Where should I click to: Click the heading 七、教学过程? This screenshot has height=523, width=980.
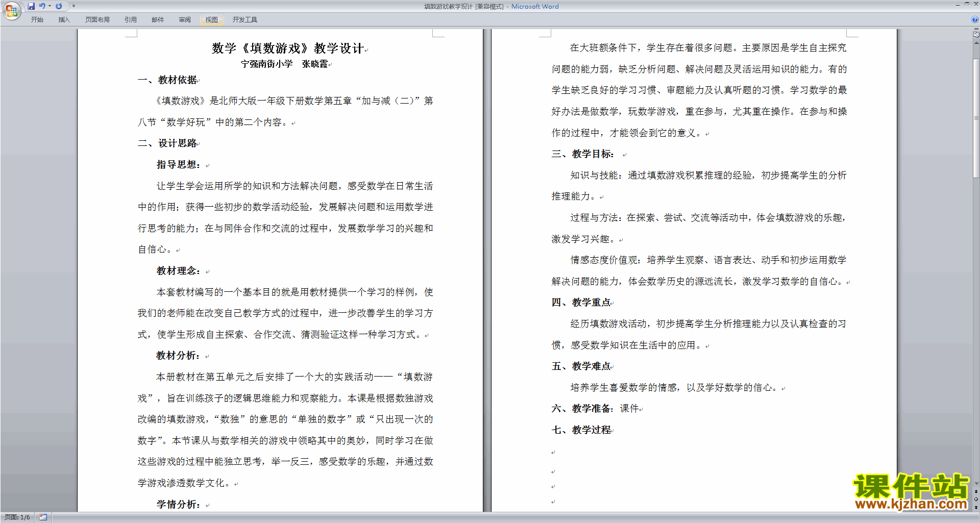pos(581,430)
